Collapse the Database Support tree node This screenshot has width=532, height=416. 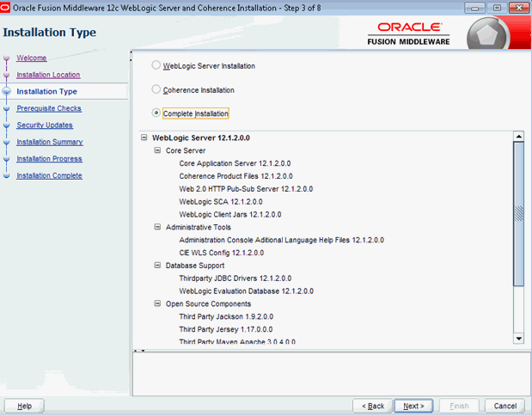coord(157,265)
